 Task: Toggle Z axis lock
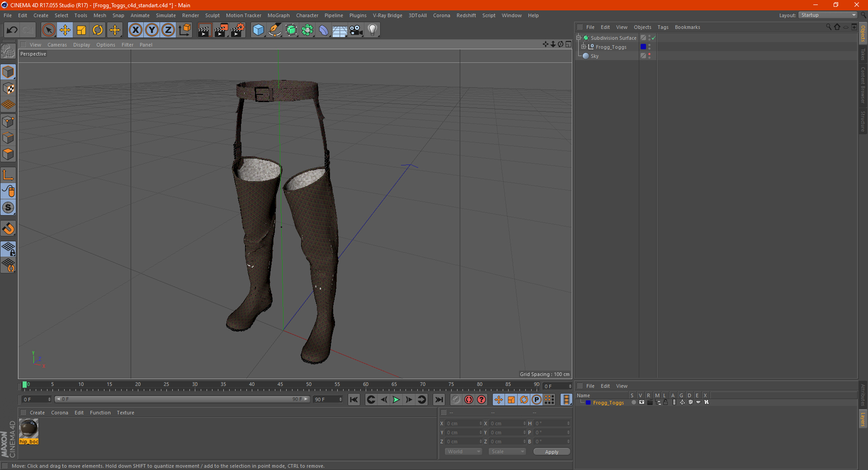(x=168, y=30)
